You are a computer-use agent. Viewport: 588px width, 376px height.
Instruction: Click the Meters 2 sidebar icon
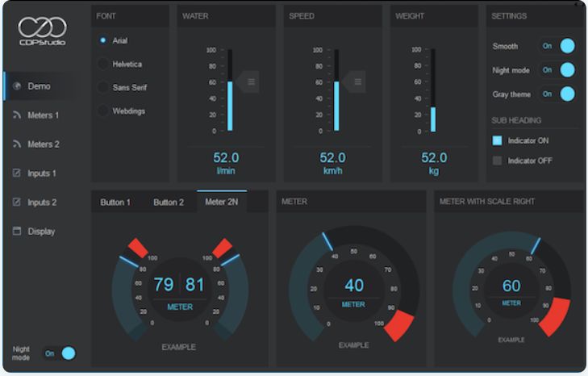point(17,144)
